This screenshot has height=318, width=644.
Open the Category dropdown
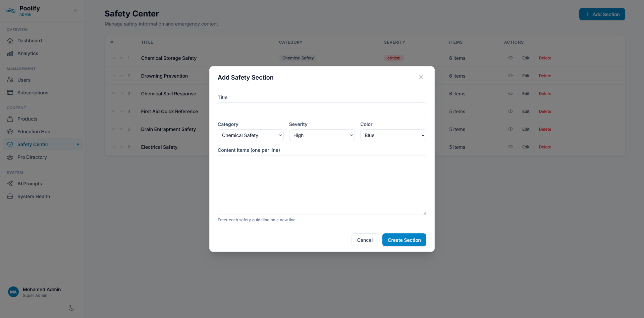[x=251, y=135]
